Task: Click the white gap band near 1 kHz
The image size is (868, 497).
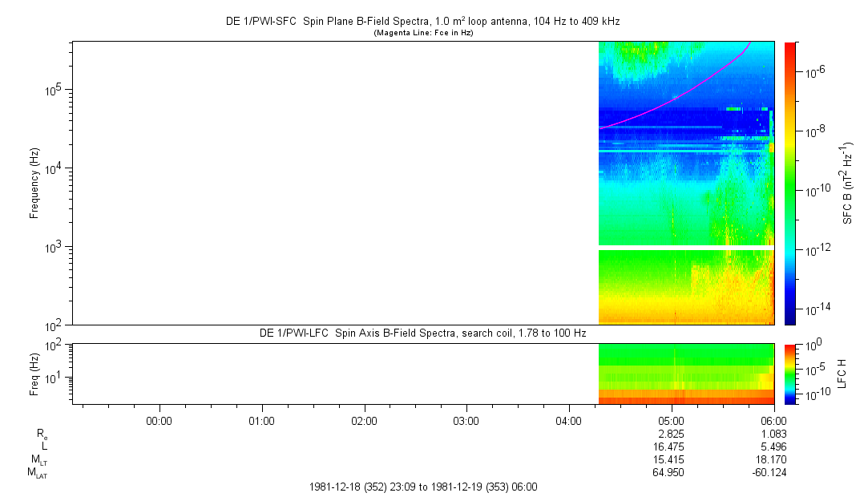Action: [685, 248]
